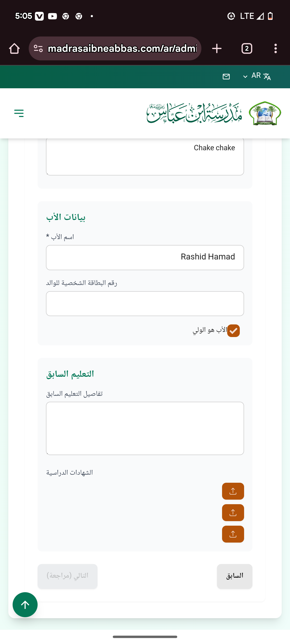Screen dimensions: 290x644
Task: Focus the father's ID card number field
Action: click(x=145, y=303)
